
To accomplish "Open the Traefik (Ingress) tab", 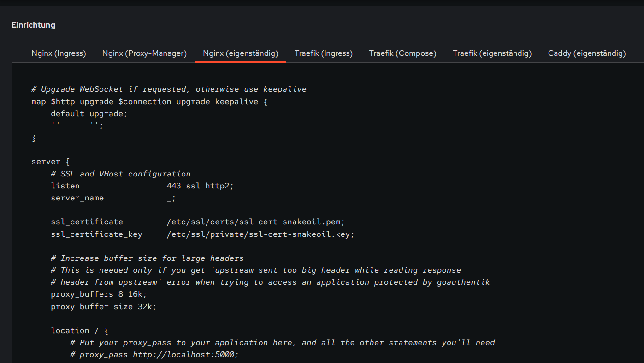I will tap(323, 53).
